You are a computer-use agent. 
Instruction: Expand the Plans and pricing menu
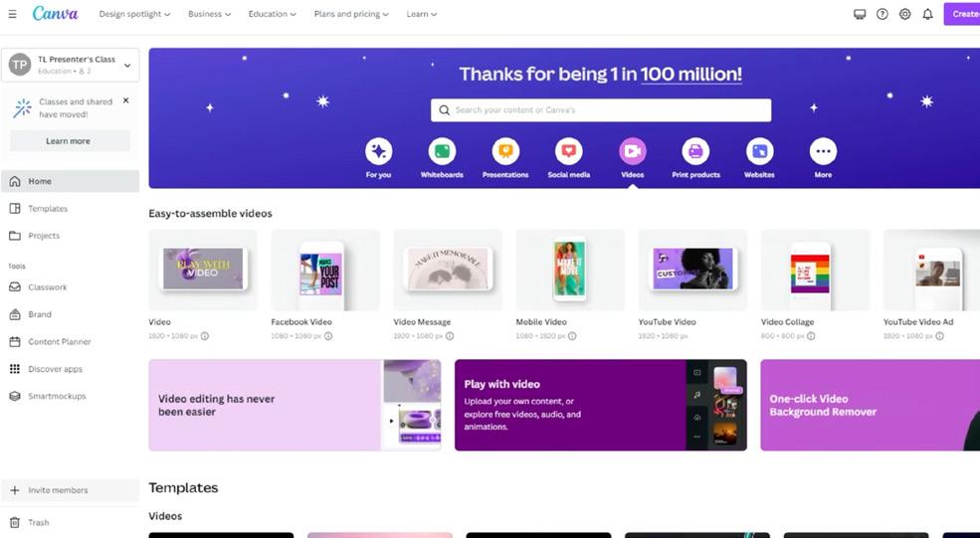351,14
